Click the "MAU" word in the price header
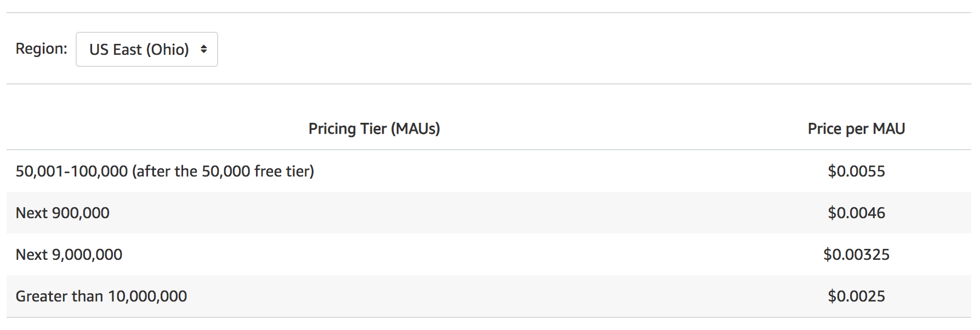This screenshot has height=330, width=980. (x=888, y=128)
